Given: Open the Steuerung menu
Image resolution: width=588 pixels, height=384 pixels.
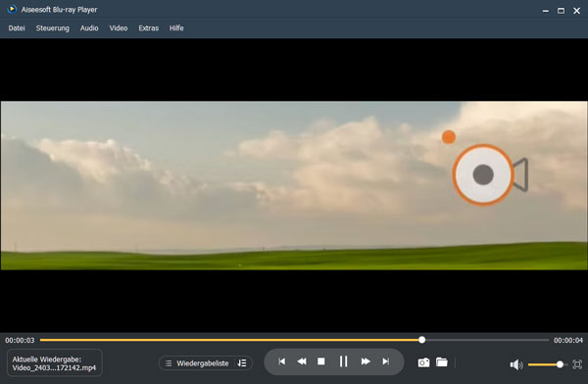Looking at the screenshot, I should click(x=53, y=28).
